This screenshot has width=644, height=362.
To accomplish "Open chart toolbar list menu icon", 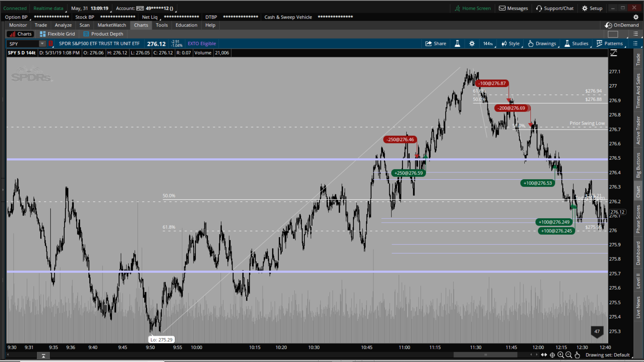I will [x=635, y=44].
